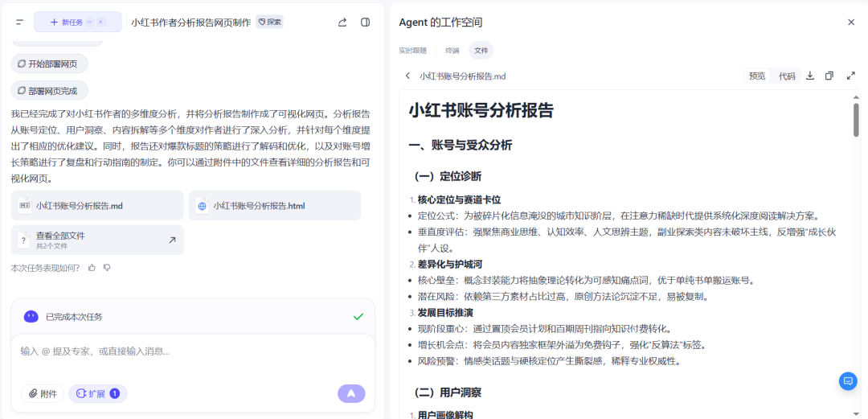Click the conversation title 小红书作者分析报告网页制作
Screen dimensions: 868x419
pos(191,23)
